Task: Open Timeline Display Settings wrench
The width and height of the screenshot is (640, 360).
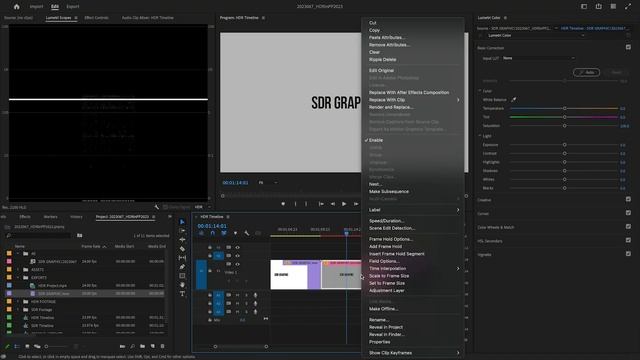Action: point(247,233)
